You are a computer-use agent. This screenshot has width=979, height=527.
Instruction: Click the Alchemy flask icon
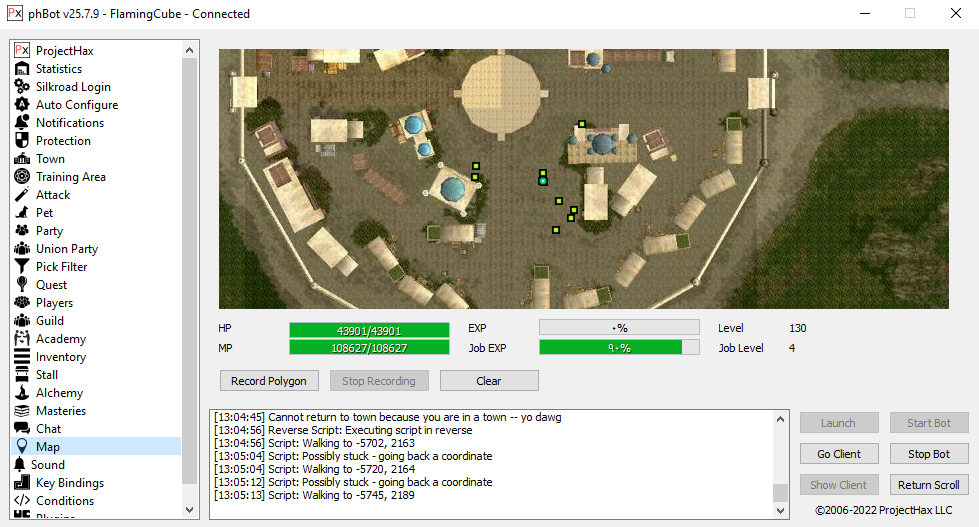point(21,393)
